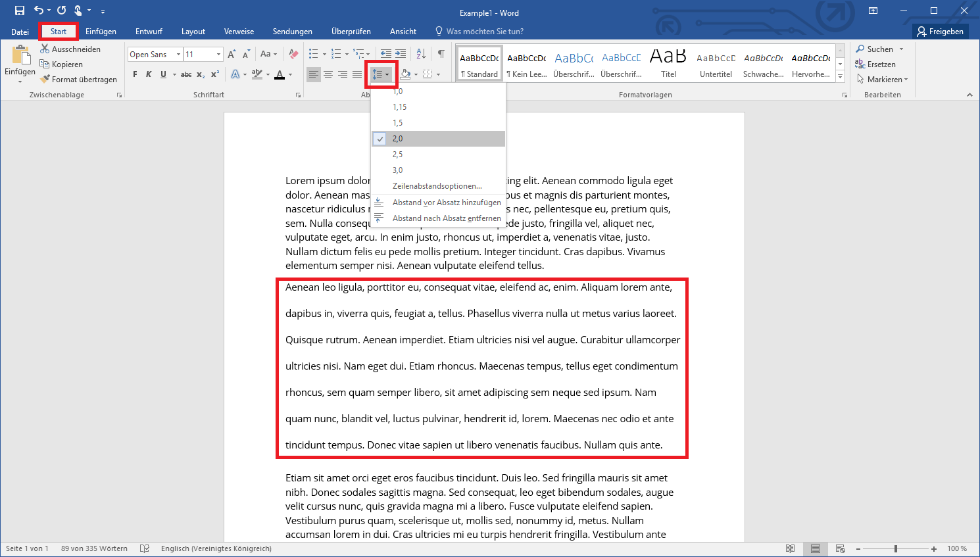980x557 pixels.
Task: Repeat the last action in the quick access toolbar
Action: tap(61, 11)
